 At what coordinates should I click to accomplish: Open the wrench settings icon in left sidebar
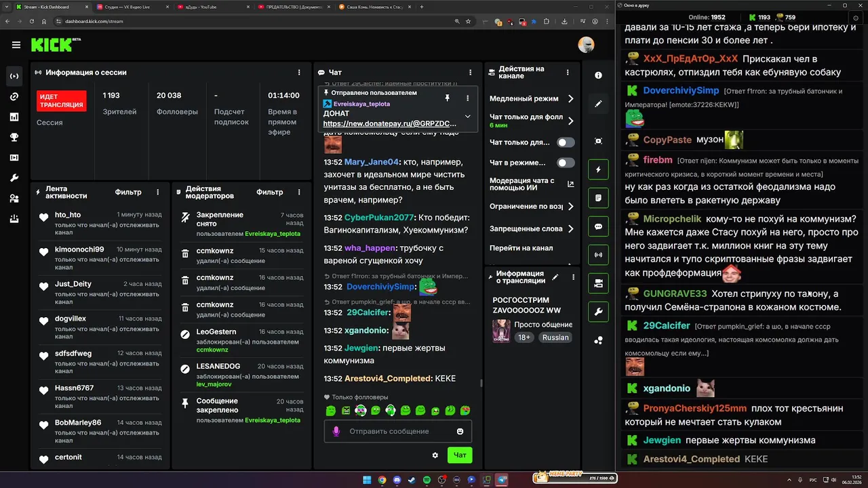point(14,178)
